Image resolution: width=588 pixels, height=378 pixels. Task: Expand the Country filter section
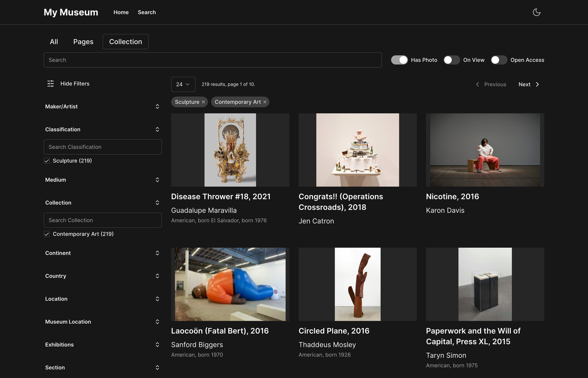157,276
